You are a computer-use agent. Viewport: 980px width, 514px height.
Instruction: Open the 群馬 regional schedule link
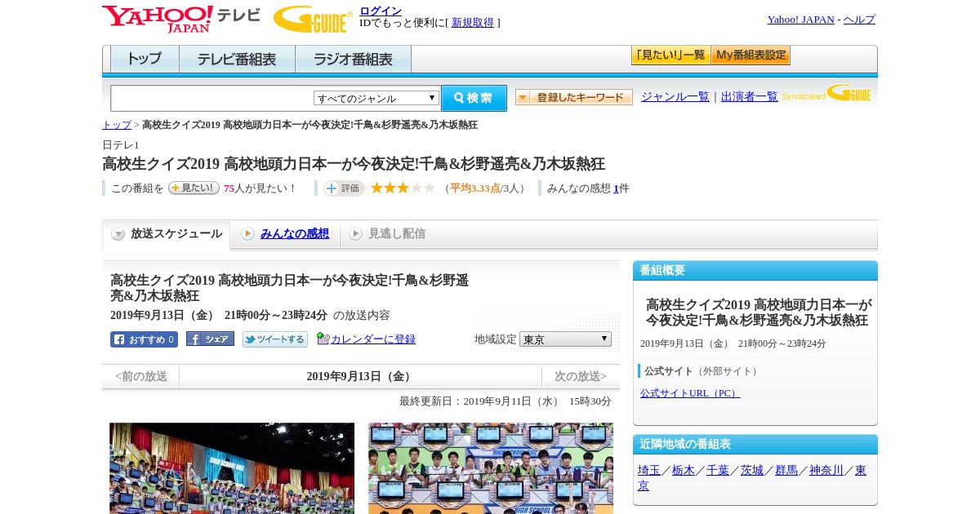pyautogui.click(x=786, y=471)
